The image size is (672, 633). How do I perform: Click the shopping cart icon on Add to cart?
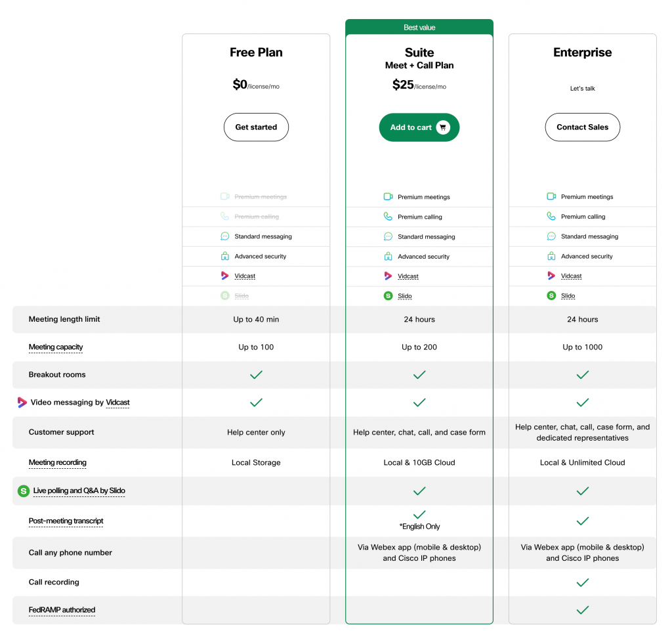[x=443, y=127]
